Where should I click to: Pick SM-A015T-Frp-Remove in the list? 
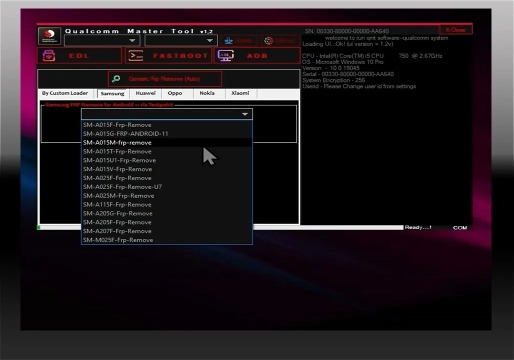(167, 151)
